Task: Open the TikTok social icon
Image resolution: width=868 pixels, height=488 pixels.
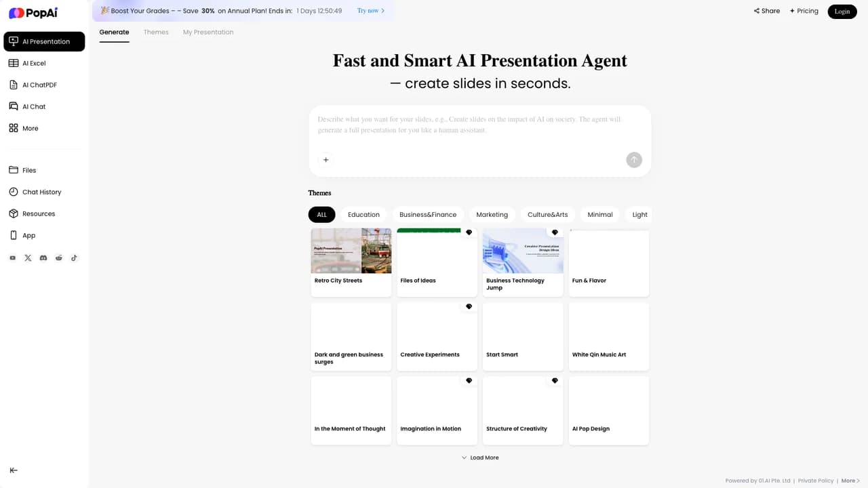Action: click(x=74, y=258)
